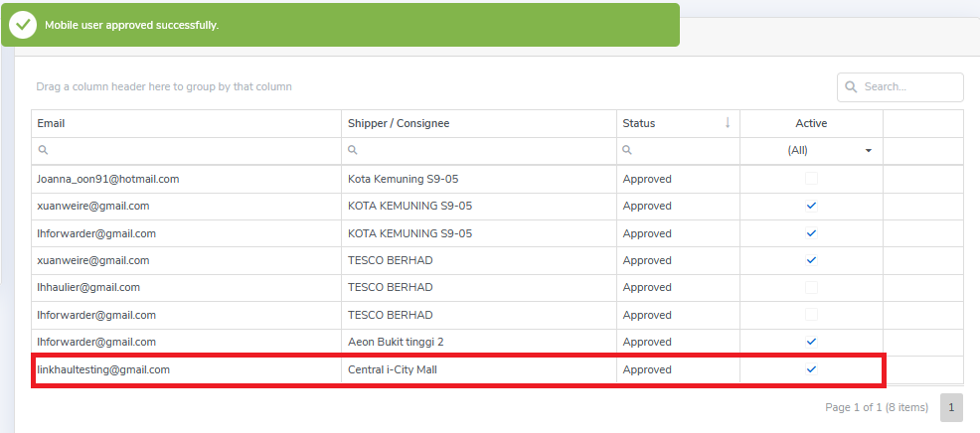Select the linkhaultesting@gmail.com email cell
Viewport: 980px width, 433px height.
[103, 369]
